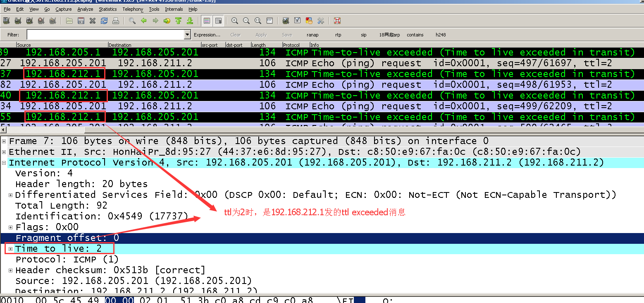Start a new live capture icon

pos(29,21)
